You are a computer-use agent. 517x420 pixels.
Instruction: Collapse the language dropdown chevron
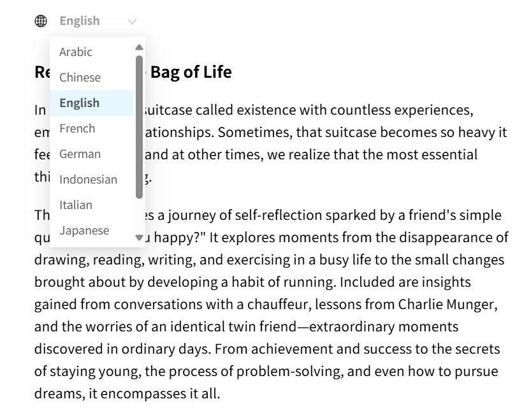tap(132, 22)
